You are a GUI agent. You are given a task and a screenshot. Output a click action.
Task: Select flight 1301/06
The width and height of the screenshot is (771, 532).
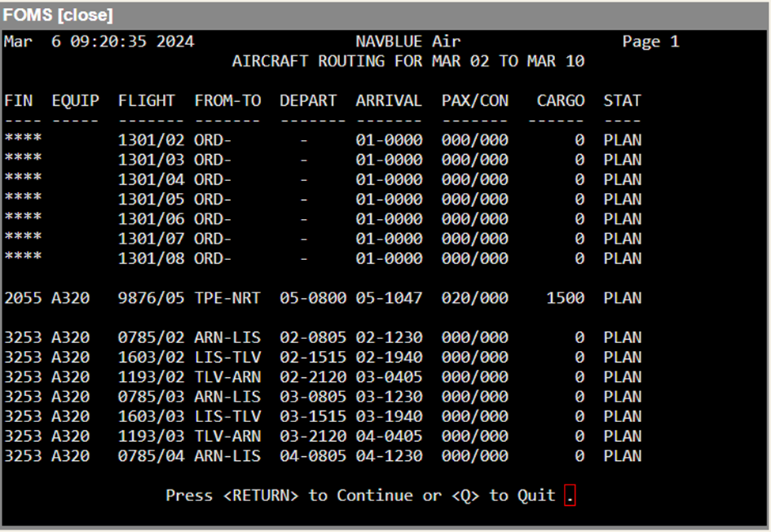(x=151, y=219)
